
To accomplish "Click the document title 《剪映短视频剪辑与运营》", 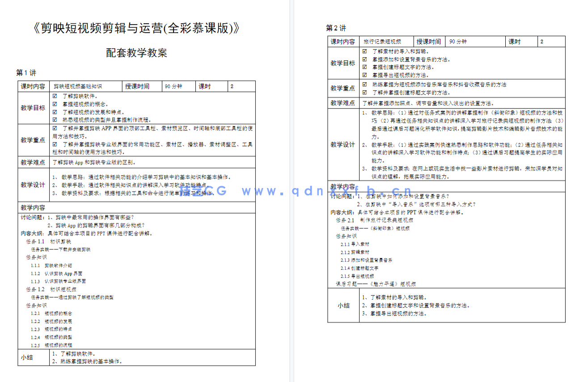I will (x=136, y=28).
